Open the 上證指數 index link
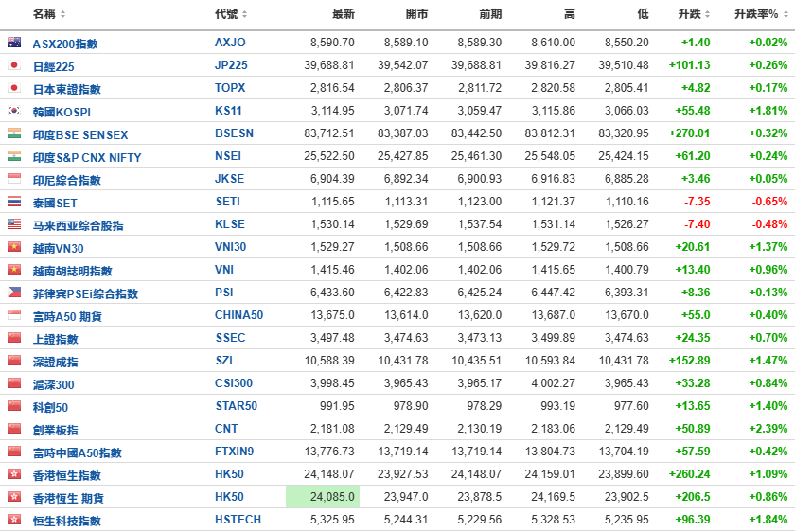Screen dimensions: 795x532 [56, 339]
